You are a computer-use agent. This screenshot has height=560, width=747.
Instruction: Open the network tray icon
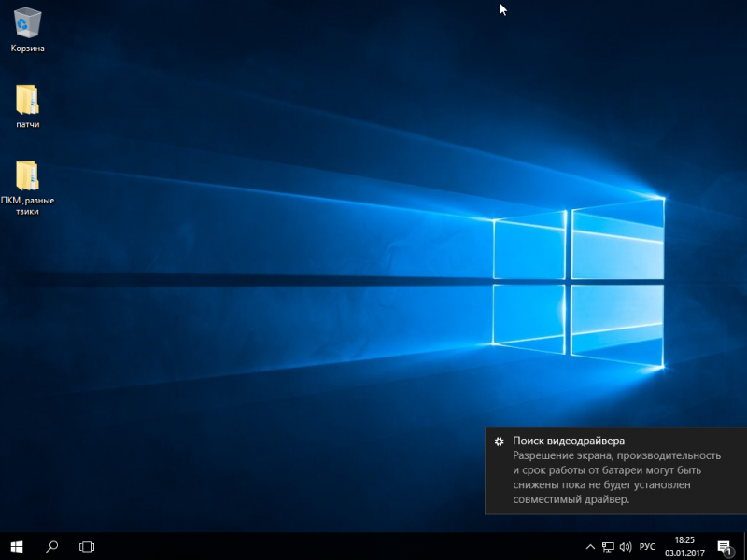(608, 547)
